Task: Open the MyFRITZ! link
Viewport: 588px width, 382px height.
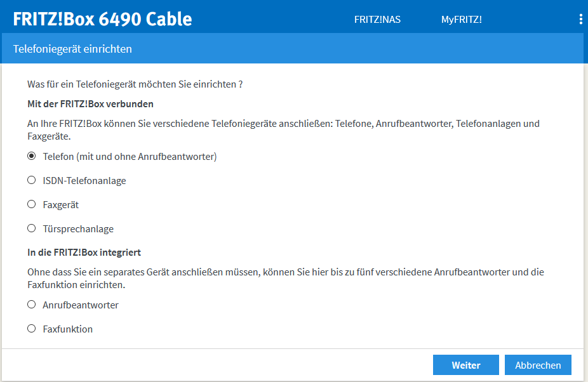Action: (461, 20)
